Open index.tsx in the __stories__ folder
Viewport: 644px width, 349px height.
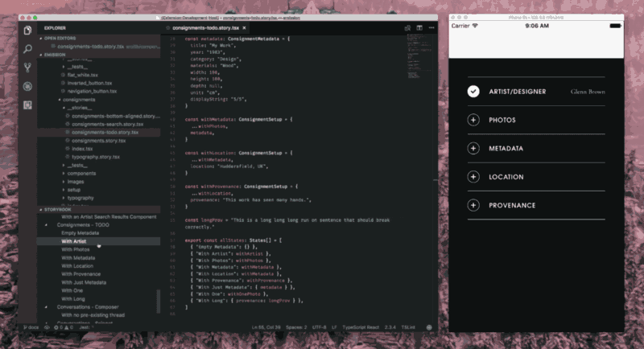[x=82, y=149]
